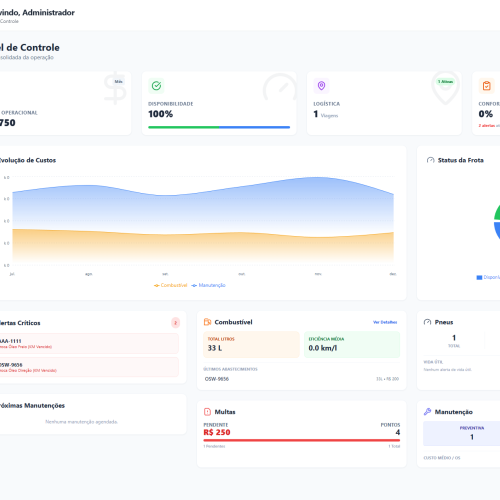Click the 'Próximas Manutenções' heading
500x500 pixels.
[32, 406]
